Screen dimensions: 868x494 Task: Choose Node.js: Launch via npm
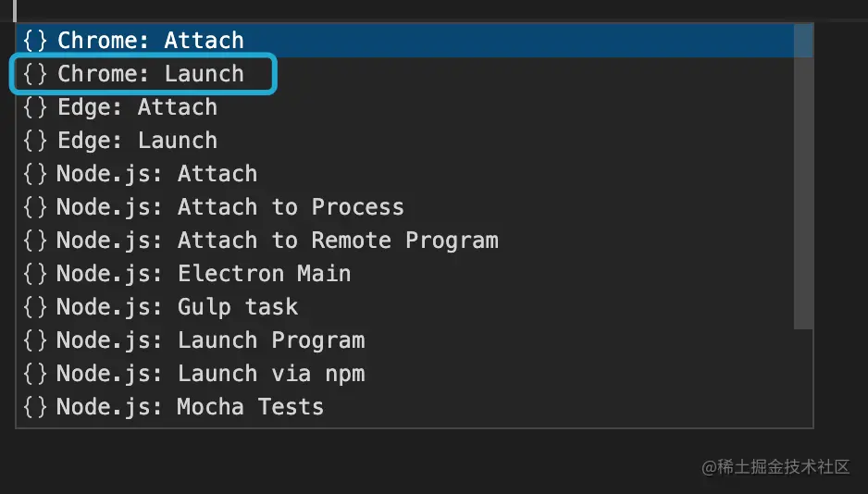(x=210, y=374)
